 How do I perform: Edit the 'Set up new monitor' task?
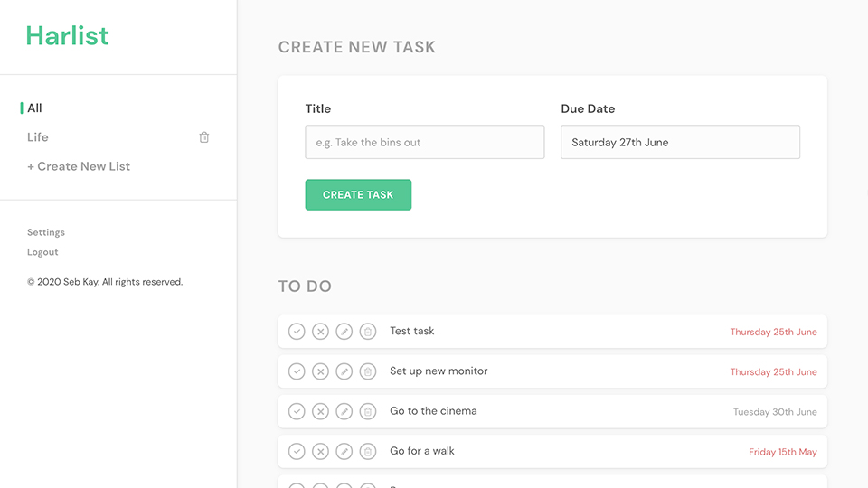click(x=344, y=371)
